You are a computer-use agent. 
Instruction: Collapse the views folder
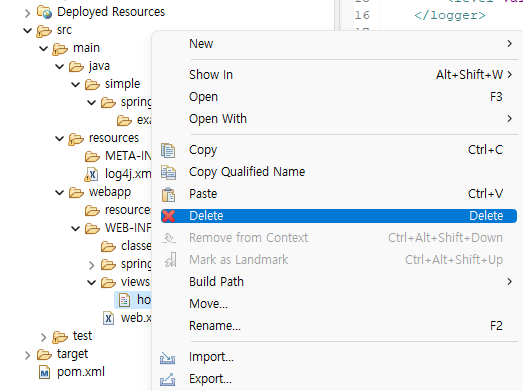(x=91, y=283)
